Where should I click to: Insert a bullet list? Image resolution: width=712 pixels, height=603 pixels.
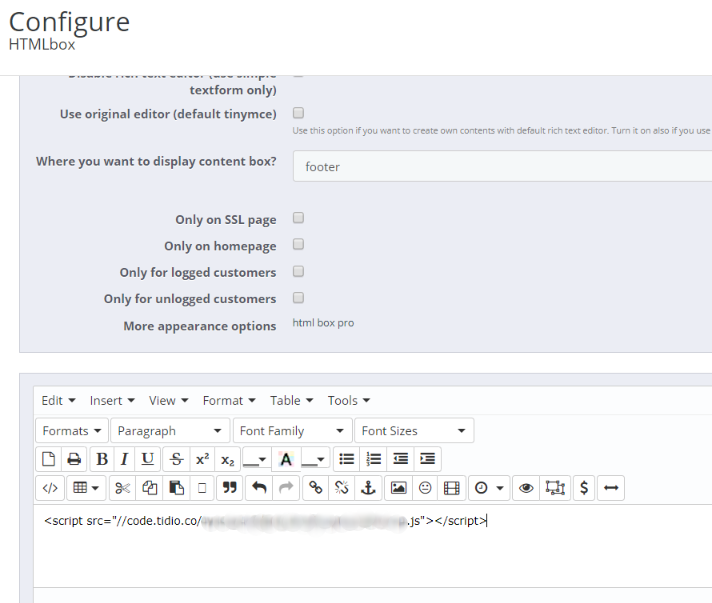(x=346, y=459)
